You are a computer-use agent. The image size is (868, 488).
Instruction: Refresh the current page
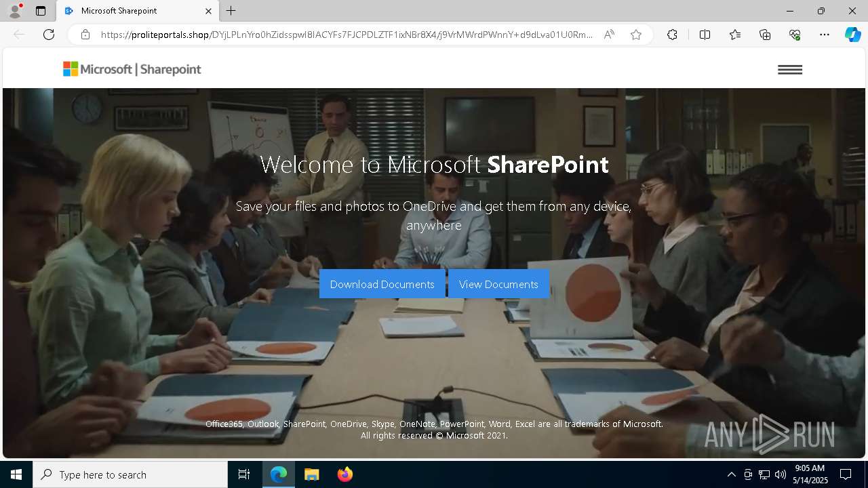pyautogui.click(x=49, y=35)
